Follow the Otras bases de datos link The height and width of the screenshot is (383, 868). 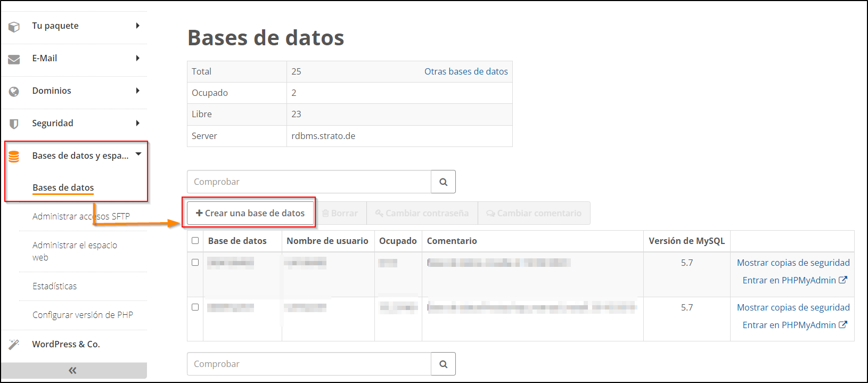466,71
